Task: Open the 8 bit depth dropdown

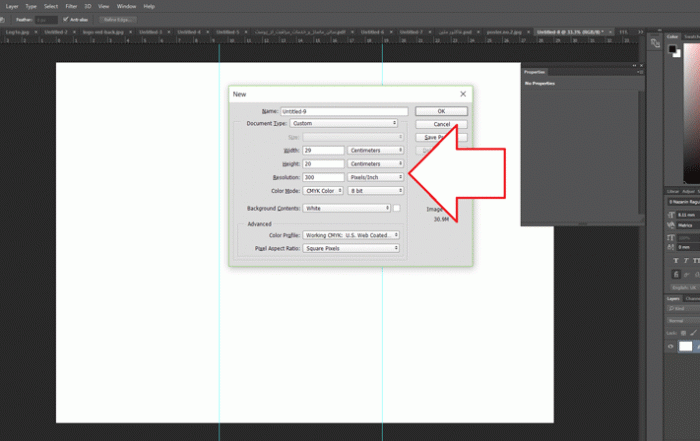Action: (375, 191)
